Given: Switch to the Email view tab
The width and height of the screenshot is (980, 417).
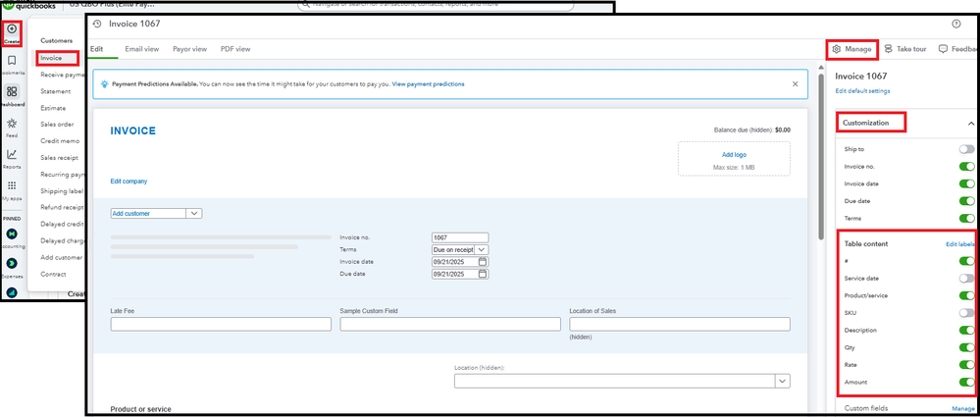Looking at the screenshot, I should (x=142, y=49).
